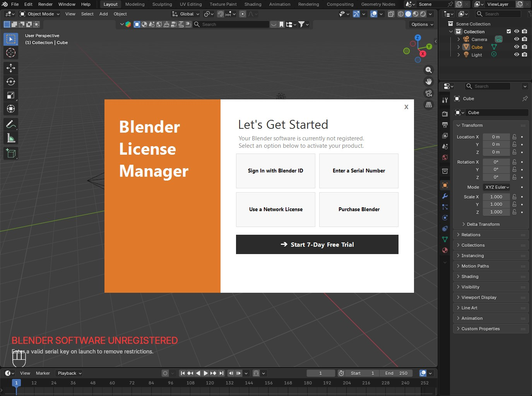Screen dimensions: 532x396
Task: Play the animation forward
Action: pos(206,373)
